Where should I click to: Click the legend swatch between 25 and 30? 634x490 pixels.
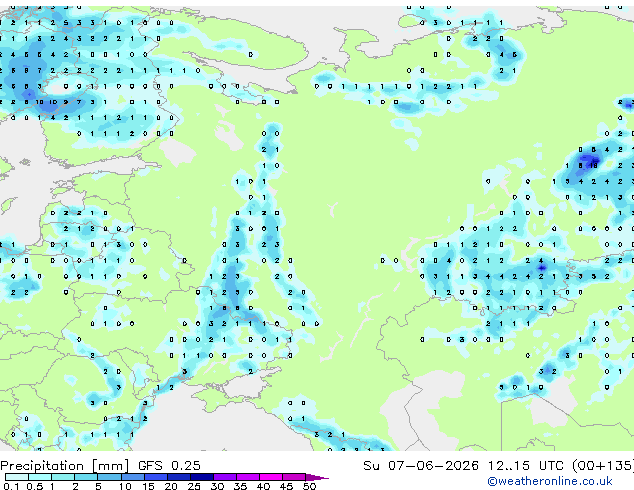pyautogui.click(x=202, y=477)
